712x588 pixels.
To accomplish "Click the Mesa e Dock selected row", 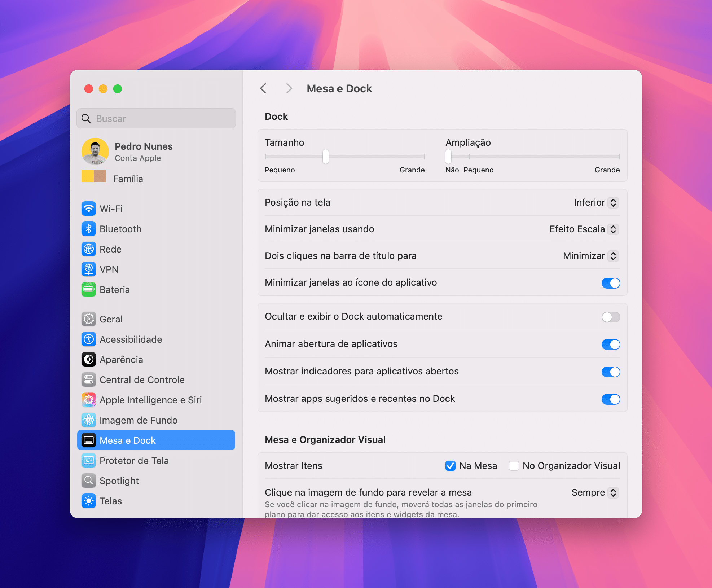I will pyautogui.click(x=156, y=440).
